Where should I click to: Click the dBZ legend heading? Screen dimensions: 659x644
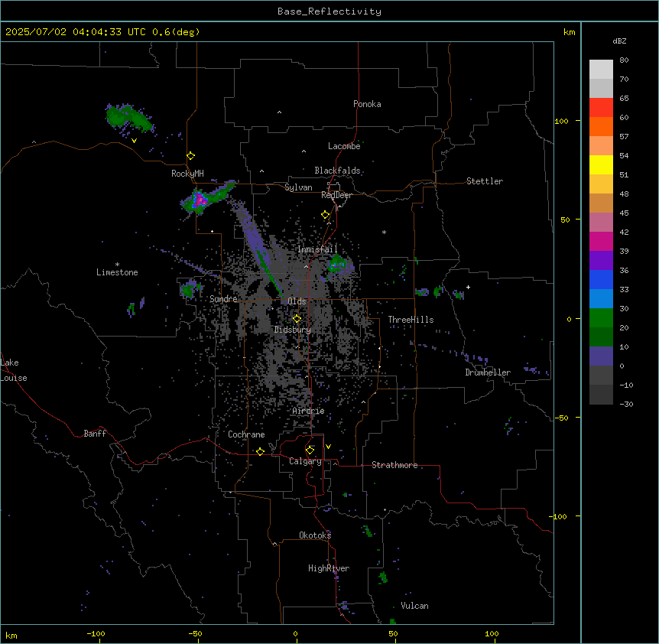click(x=619, y=41)
